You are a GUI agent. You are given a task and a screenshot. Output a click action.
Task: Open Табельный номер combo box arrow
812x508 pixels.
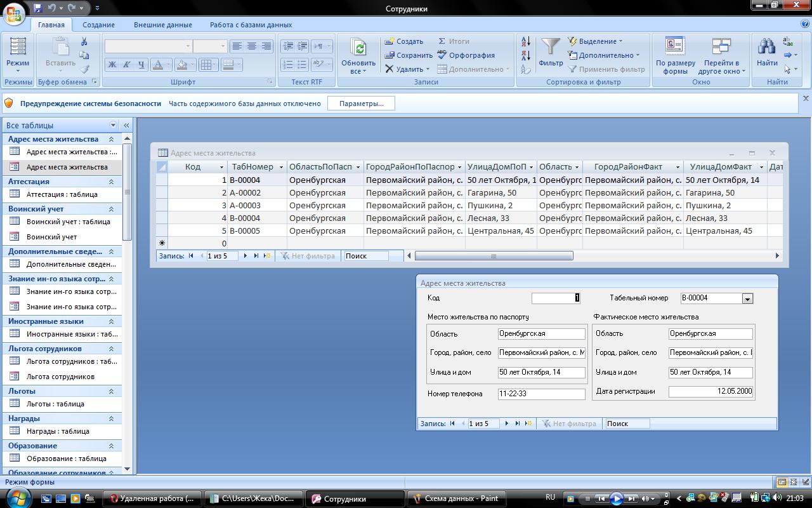pyautogui.click(x=747, y=298)
